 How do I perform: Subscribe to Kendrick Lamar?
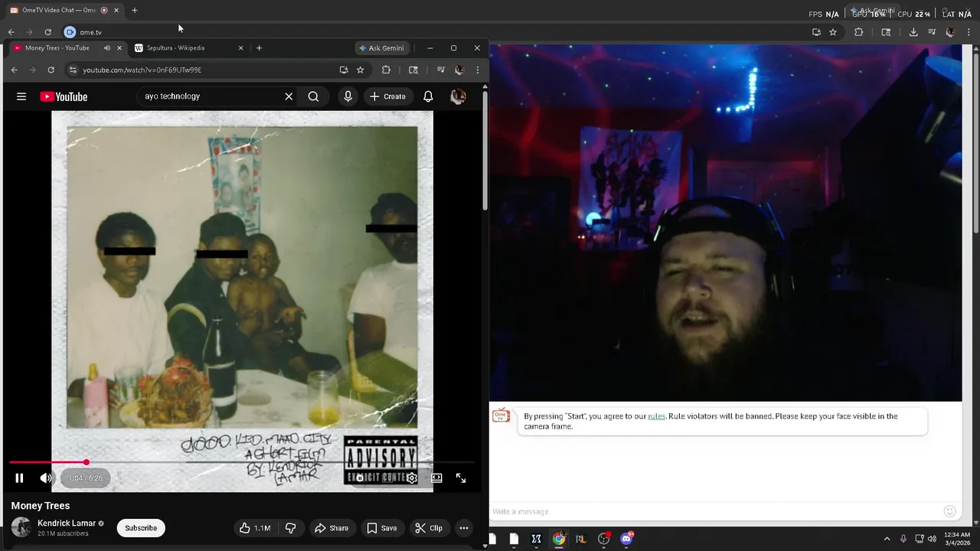[x=141, y=528]
